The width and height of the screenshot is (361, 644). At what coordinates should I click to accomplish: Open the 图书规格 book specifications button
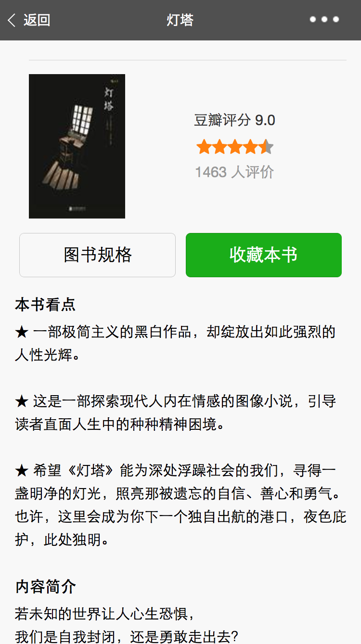pos(98,255)
